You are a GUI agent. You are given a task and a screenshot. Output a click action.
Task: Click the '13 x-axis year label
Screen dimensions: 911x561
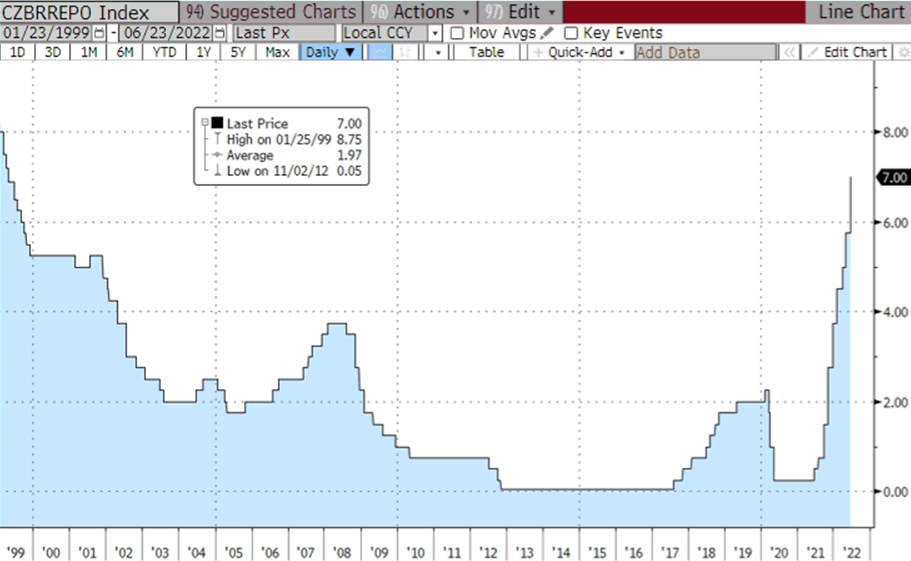(x=524, y=552)
